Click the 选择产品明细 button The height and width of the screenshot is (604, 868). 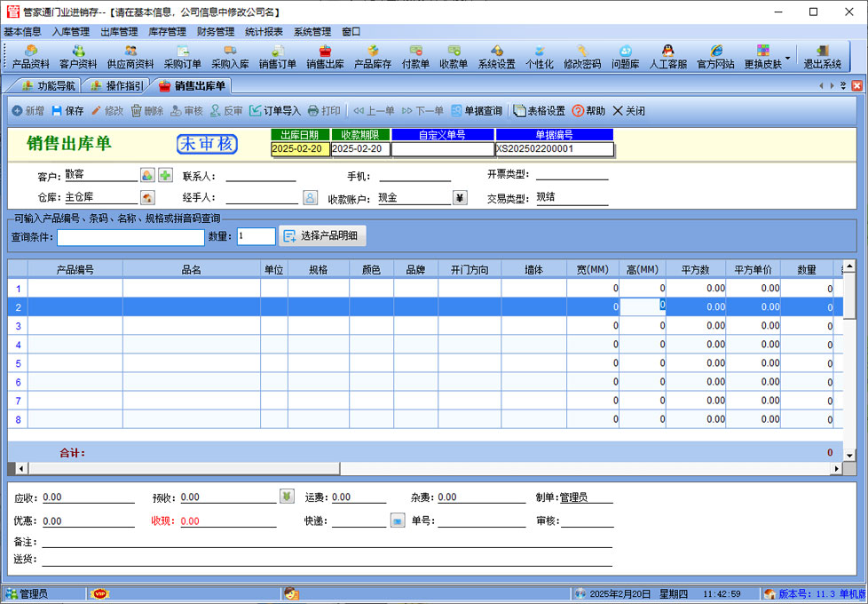point(323,236)
